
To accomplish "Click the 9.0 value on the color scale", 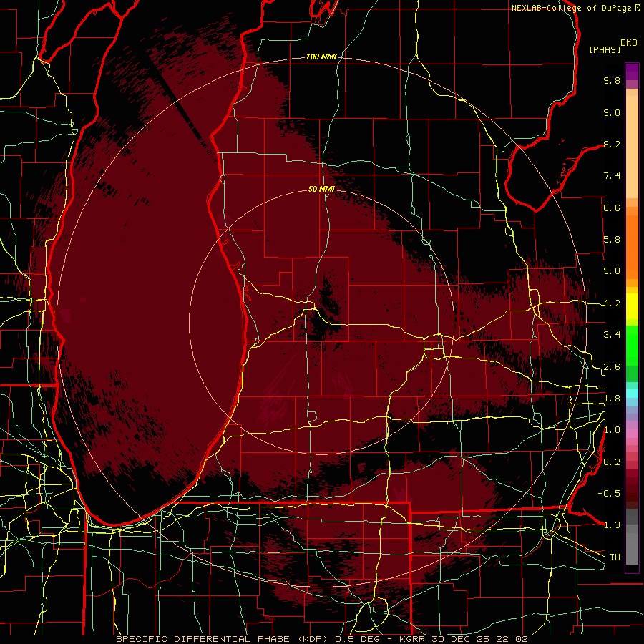I will [x=612, y=112].
